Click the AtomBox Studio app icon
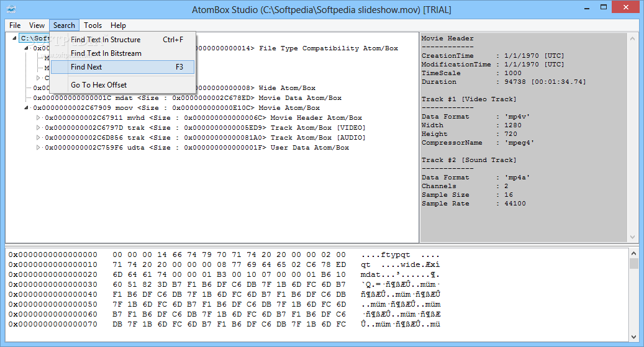644x347 pixels. tap(11, 9)
